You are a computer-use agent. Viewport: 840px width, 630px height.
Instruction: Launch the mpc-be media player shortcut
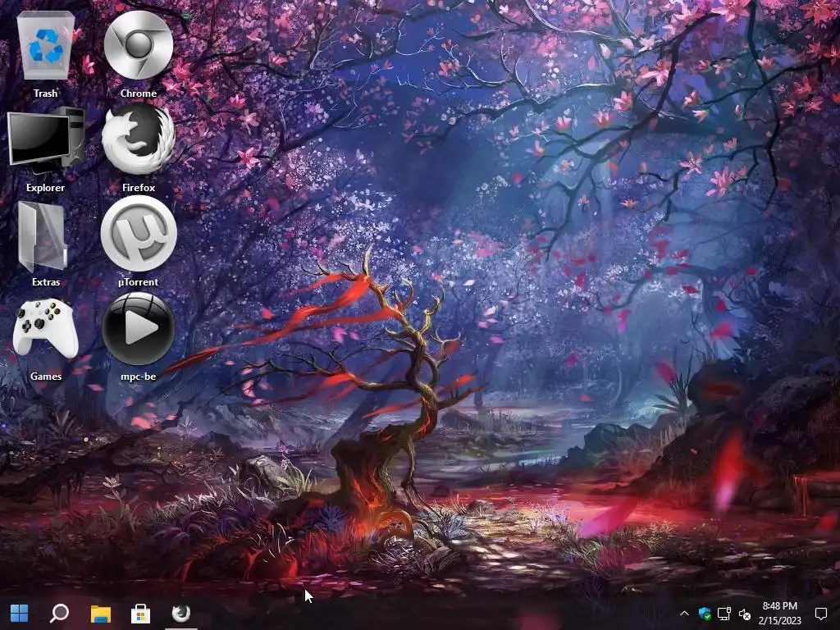point(138,328)
